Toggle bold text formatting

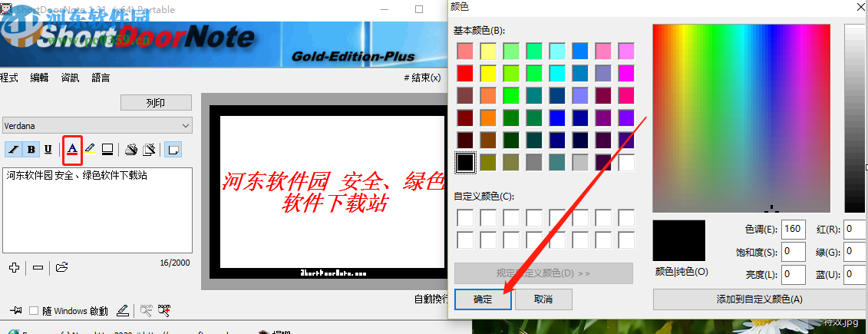point(31,149)
